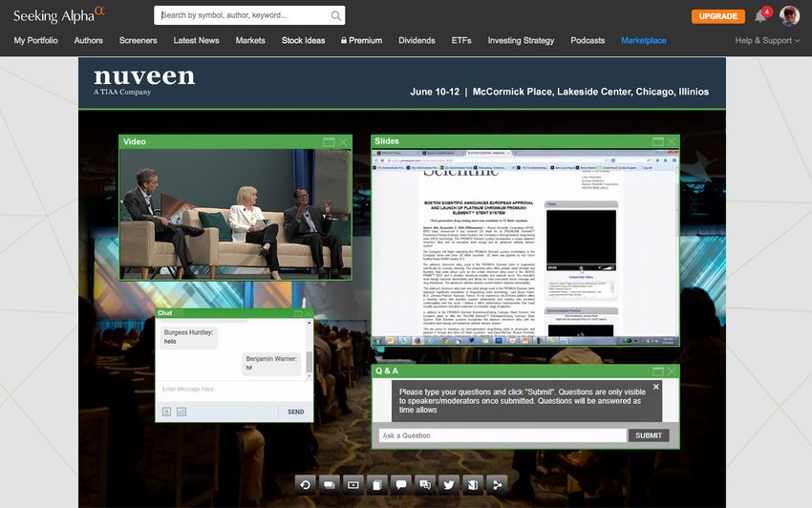Focus the search by symbol field
Image resolution: width=812 pixels, height=508 pixels.
(249, 15)
